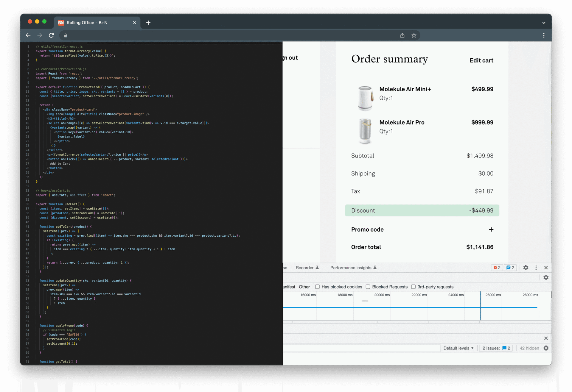Click the share icon in address bar

[402, 35]
